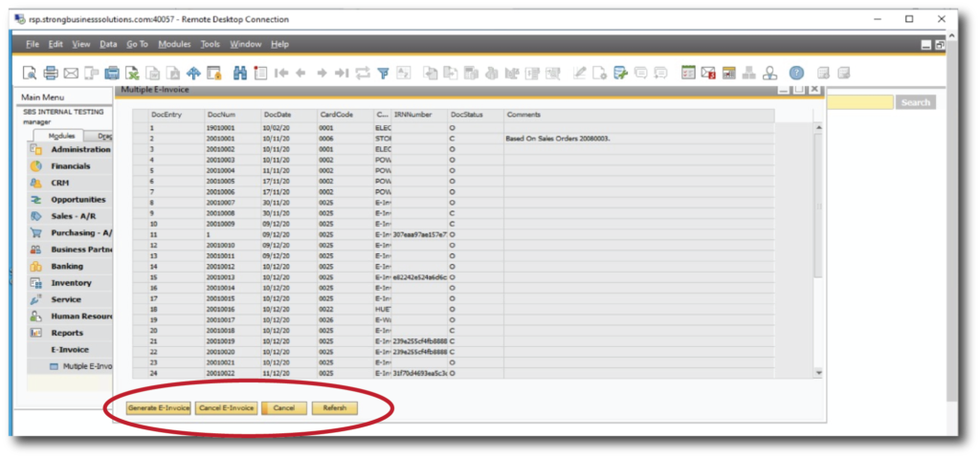This screenshot has height=458, width=980.
Task: Click the Cancel E-Invoice button
Action: tap(227, 408)
